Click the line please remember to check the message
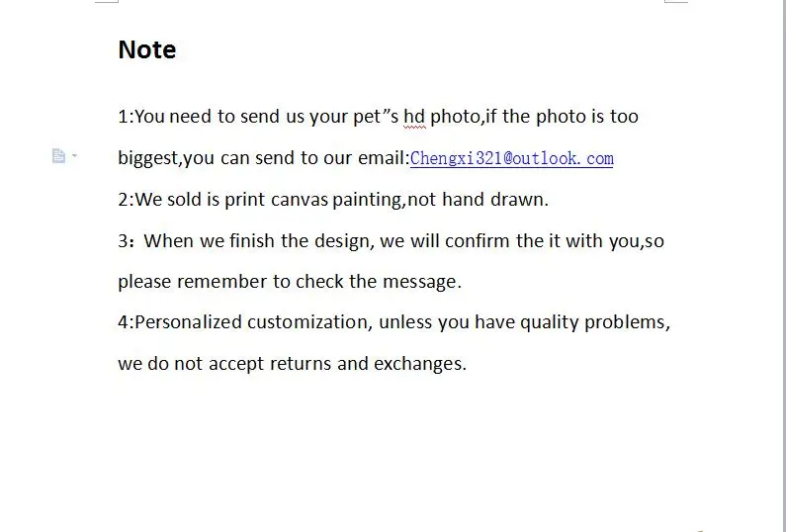 tap(290, 282)
